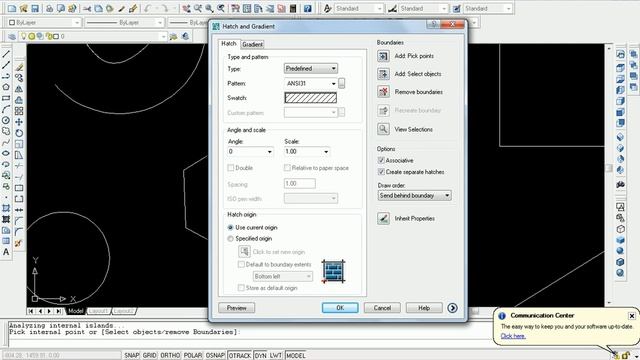
Task: Click the Communication Center info icon
Action: (x=502, y=316)
